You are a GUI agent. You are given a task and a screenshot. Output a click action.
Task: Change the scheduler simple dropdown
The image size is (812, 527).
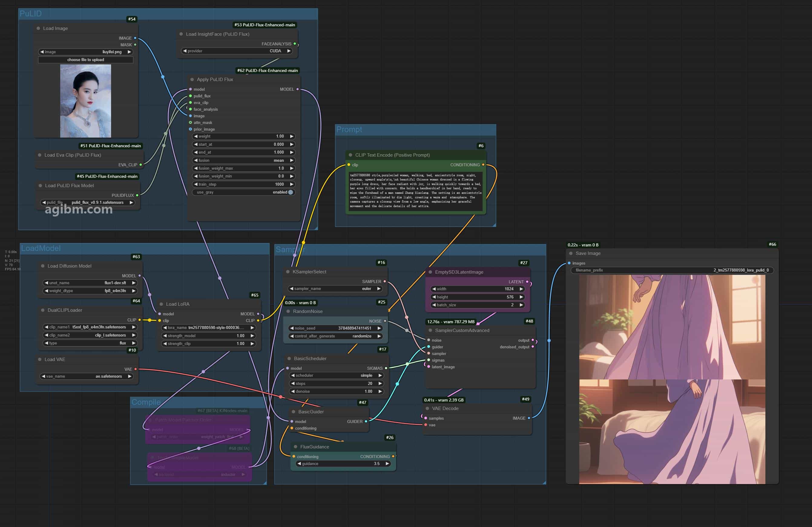coord(336,376)
